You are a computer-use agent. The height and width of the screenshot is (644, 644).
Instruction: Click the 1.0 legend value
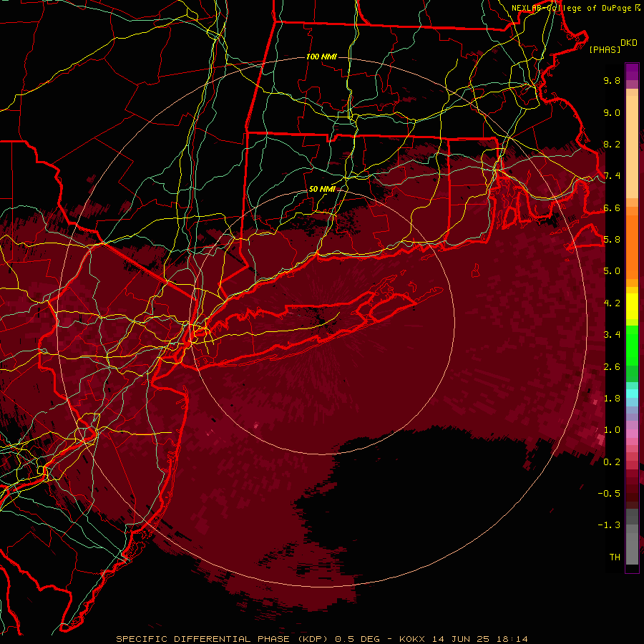[x=612, y=430]
